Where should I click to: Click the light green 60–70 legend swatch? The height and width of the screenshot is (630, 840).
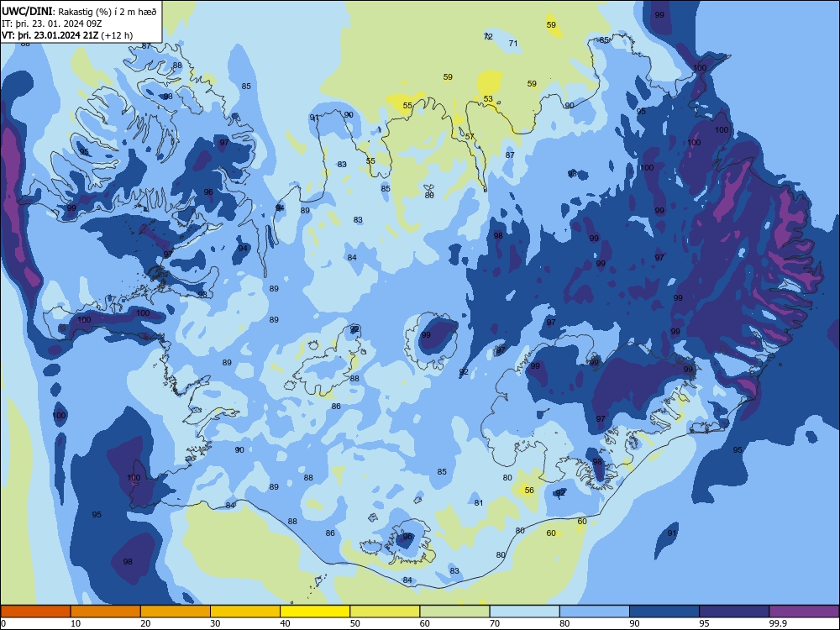454,612
